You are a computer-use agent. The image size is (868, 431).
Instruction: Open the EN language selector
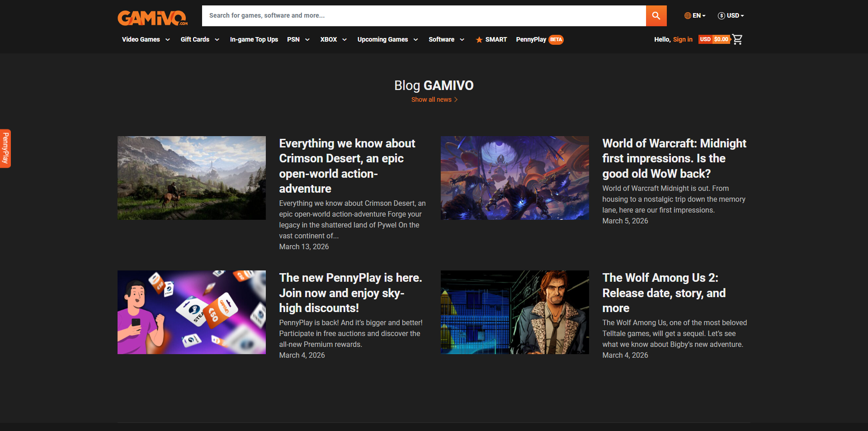point(695,16)
